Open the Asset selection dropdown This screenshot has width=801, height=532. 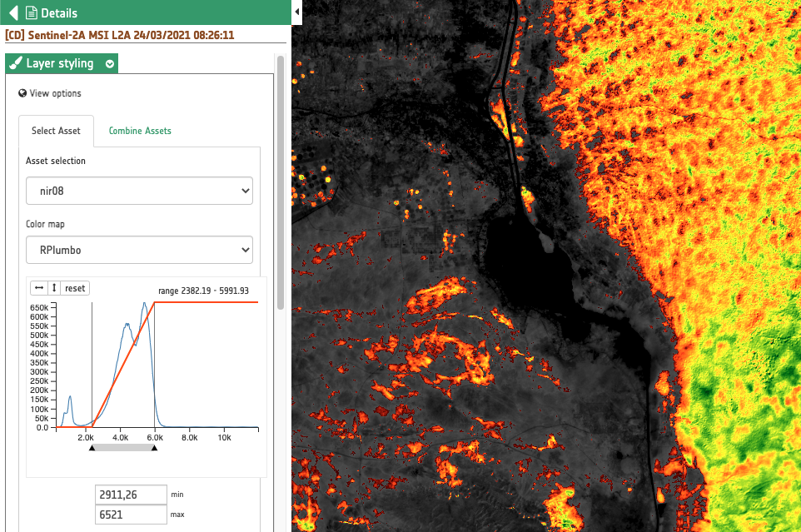coord(139,191)
